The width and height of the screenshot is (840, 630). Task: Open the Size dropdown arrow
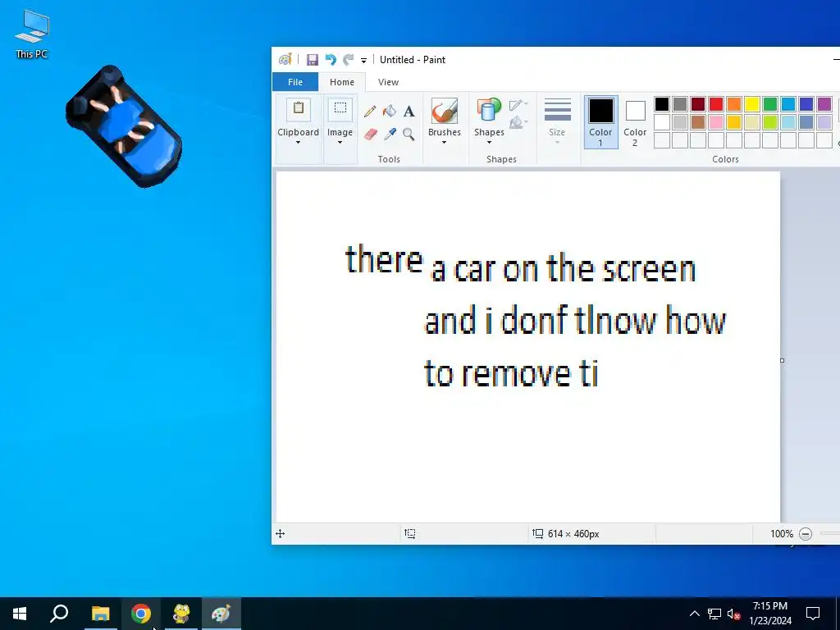(557, 143)
